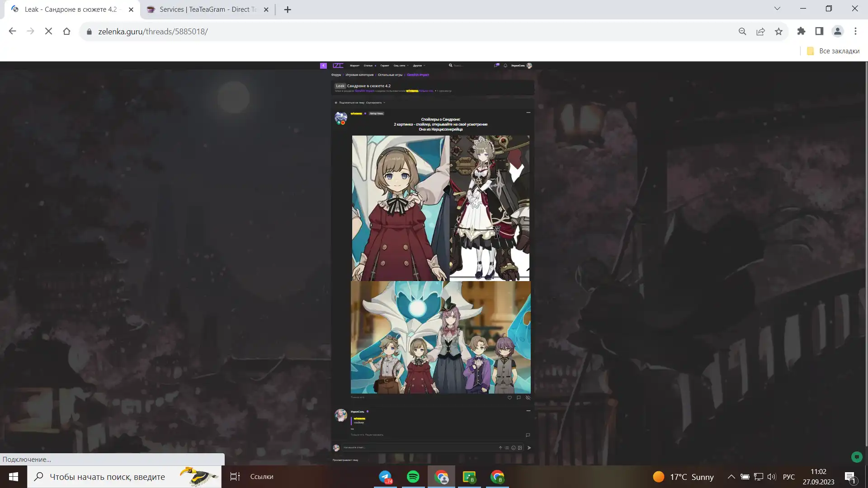Open forum conversations message icon
The image size is (868, 488).
click(x=497, y=66)
